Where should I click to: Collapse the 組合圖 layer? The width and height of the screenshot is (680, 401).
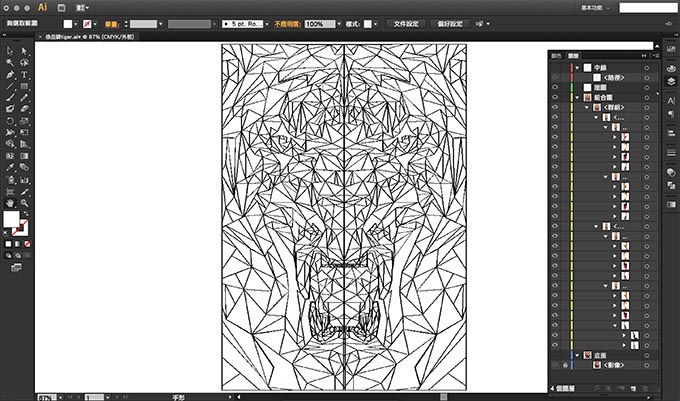577,98
